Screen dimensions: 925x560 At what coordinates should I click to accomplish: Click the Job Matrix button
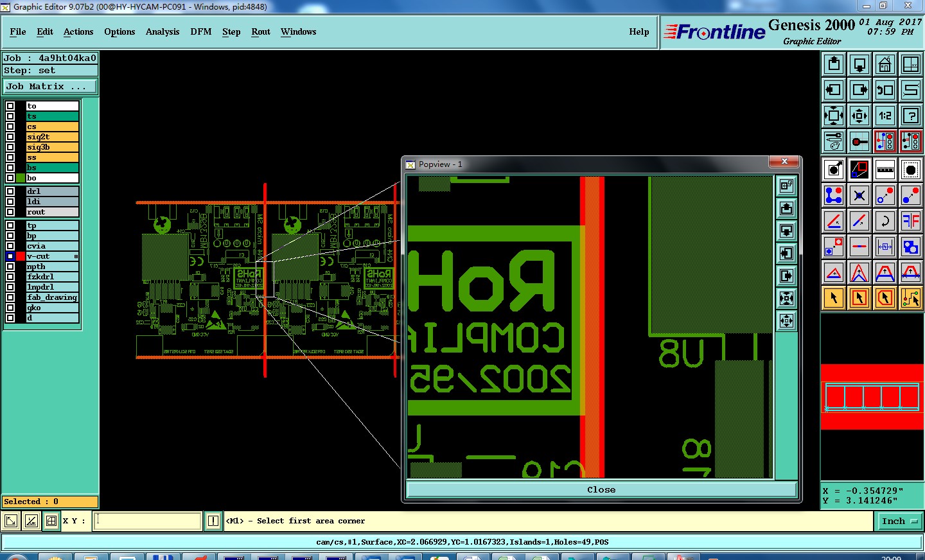50,86
